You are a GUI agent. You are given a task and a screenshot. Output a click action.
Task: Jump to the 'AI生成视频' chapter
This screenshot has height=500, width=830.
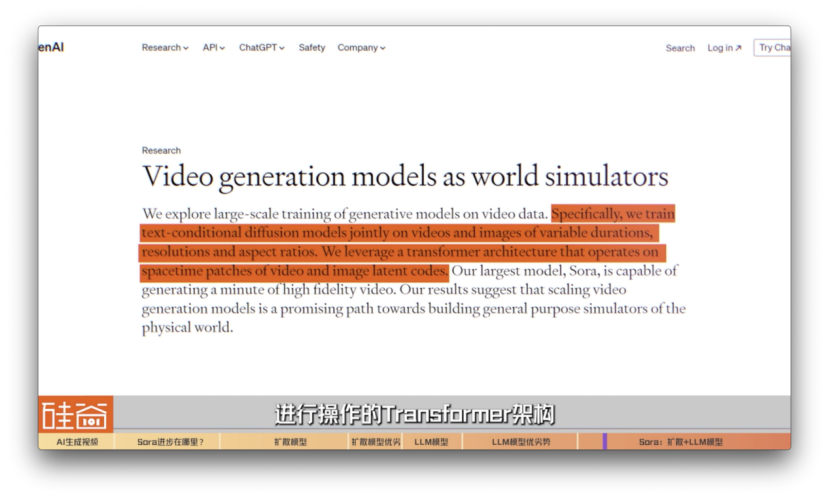(x=77, y=442)
